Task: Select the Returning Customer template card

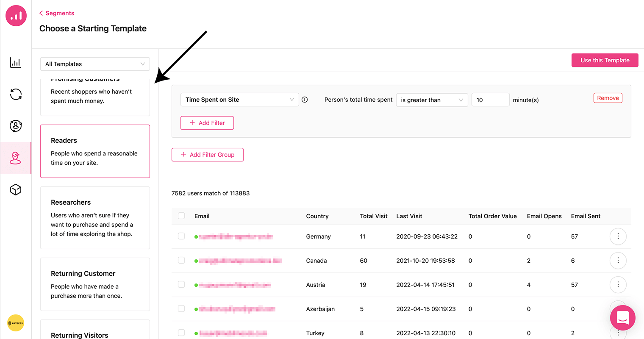Action: (x=95, y=284)
